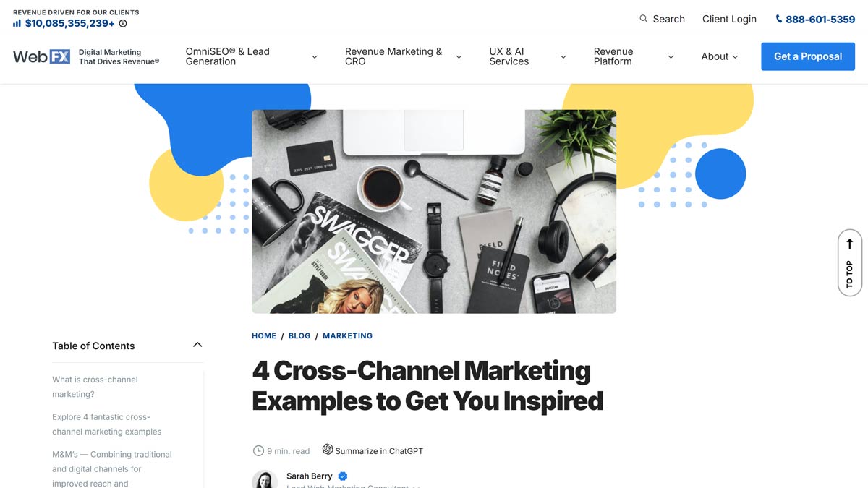
Task: Click the verified badge next to Sarah Berry
Action: pyautogui.click(x=343, y=476)
